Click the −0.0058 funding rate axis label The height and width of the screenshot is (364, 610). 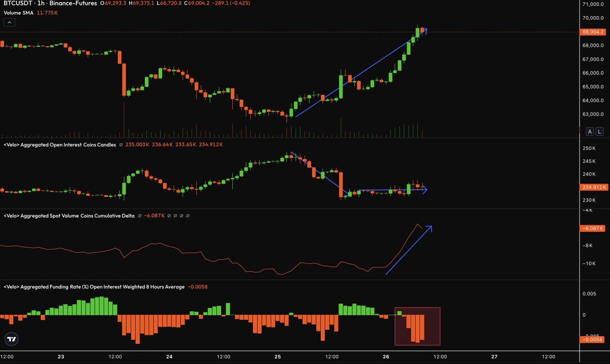(592, 339)
